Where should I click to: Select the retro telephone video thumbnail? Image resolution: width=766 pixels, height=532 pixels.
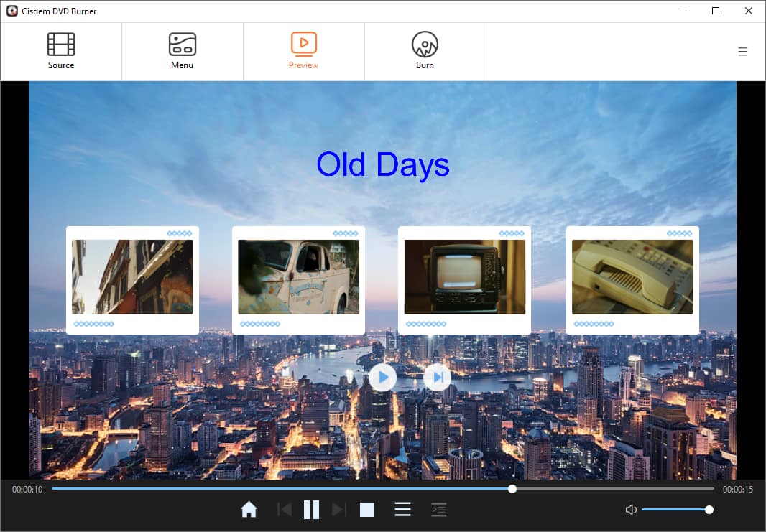(x=632, y=277)
